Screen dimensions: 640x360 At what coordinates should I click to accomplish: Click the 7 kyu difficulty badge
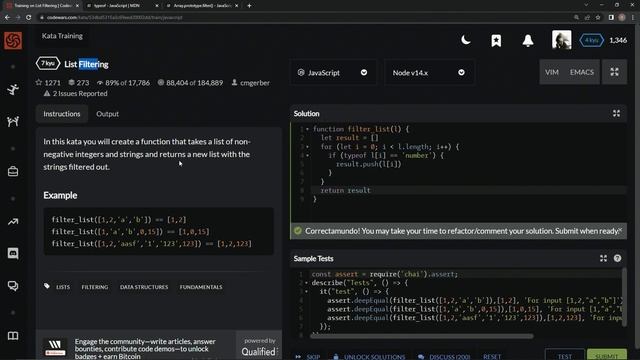pos(48,64)
